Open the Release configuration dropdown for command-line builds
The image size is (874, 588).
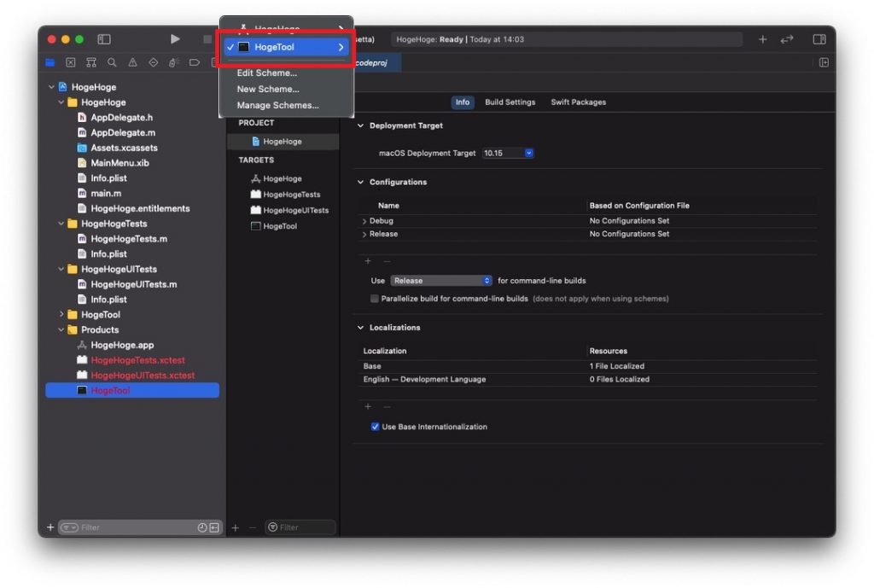441,281
